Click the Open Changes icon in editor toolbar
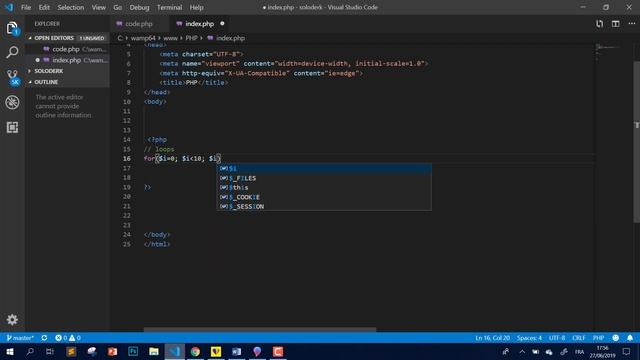Viewport: 640px width, 360px height. tap(599, 24)
